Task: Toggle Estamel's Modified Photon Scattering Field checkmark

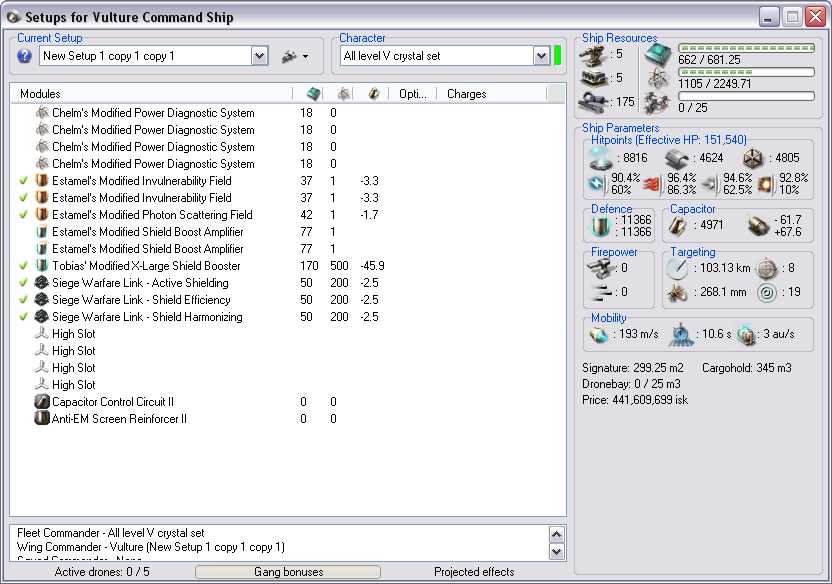Action: point(23,215)
